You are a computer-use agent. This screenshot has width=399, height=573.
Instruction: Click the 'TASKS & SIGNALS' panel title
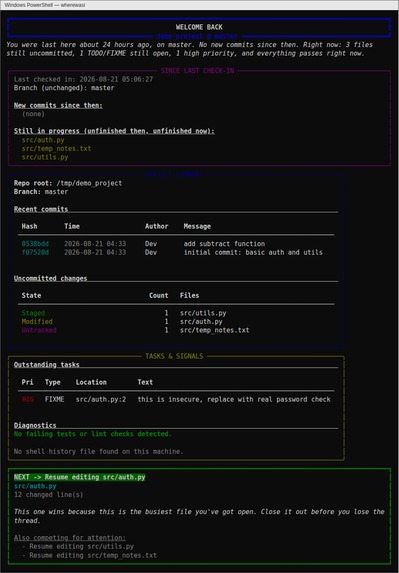tap(174, 356)
